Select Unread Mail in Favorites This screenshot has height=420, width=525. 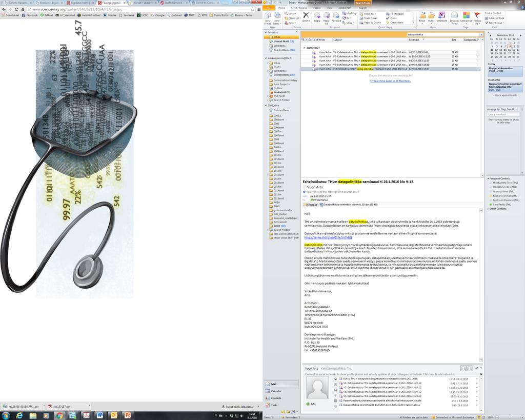pos(281,41)
